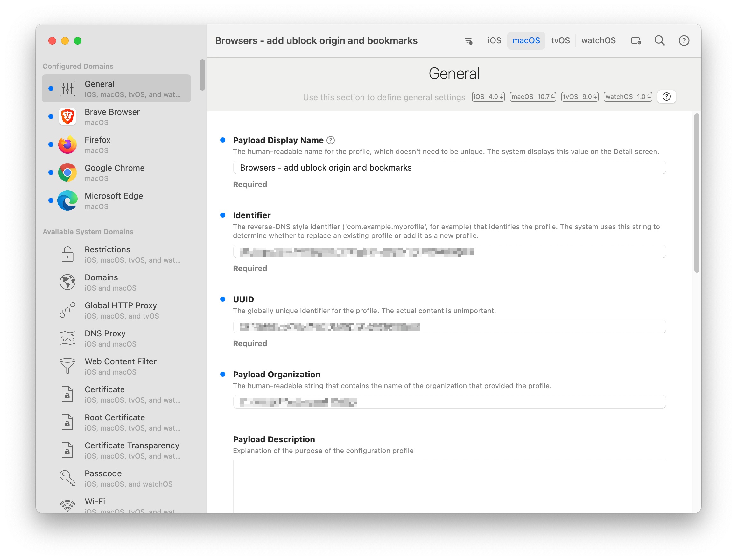
Task: Open the macOS 10.7 version dropdown
Action: 533,97
